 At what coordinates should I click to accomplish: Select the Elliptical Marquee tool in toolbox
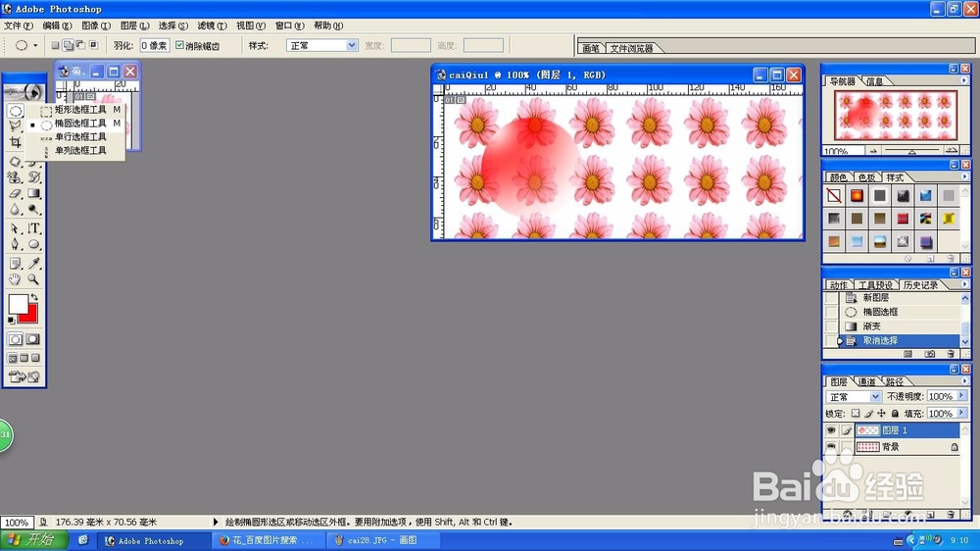pyautogui.click(x=16, y=112)
